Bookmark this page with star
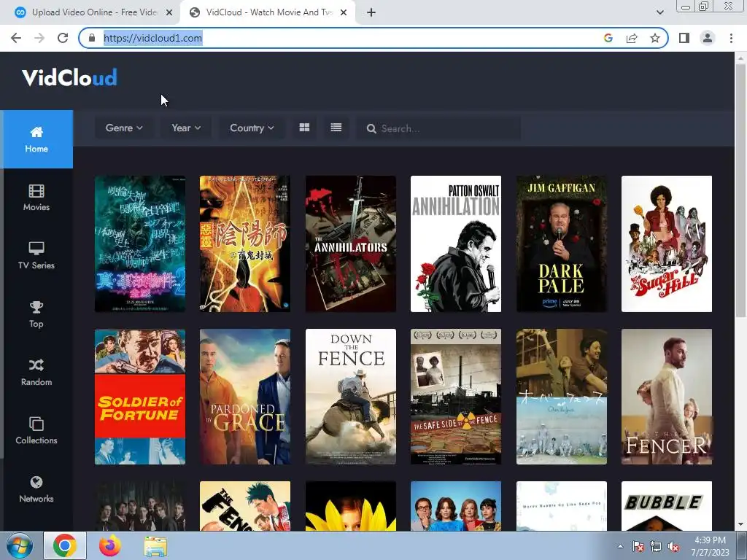The height and width of the screenshot is (560, 747). pyautogui.click(x=655, y=38)
